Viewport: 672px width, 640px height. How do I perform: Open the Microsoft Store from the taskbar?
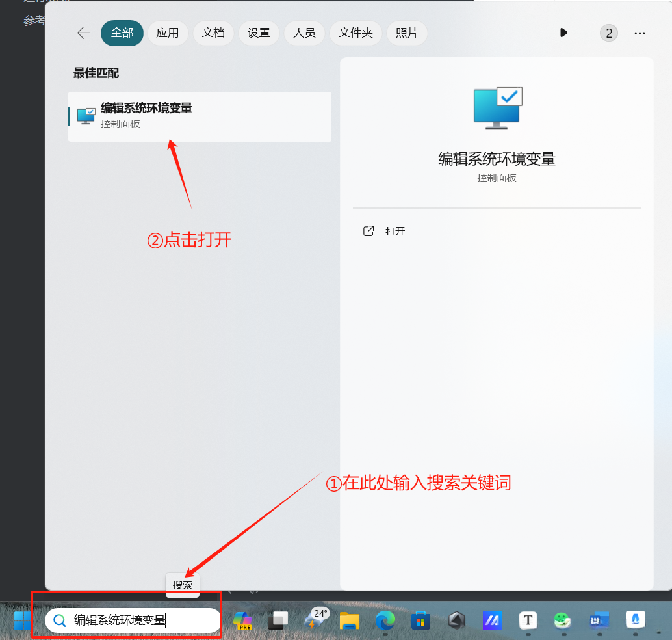421,620
